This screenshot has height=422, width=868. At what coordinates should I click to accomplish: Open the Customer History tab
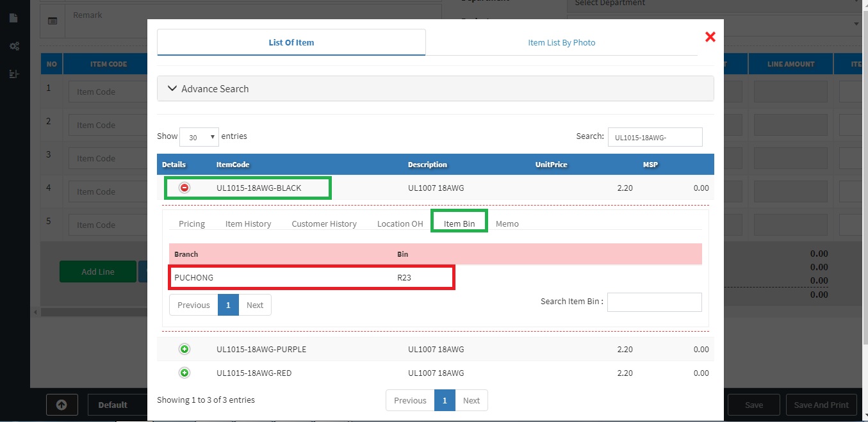point(323,223)
